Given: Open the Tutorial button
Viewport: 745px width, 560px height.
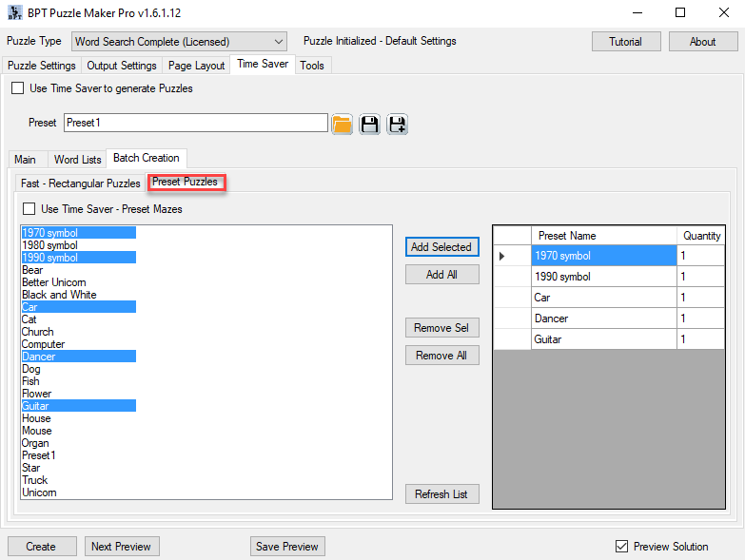Looking at the screenshot, I should tap(625, 42).
